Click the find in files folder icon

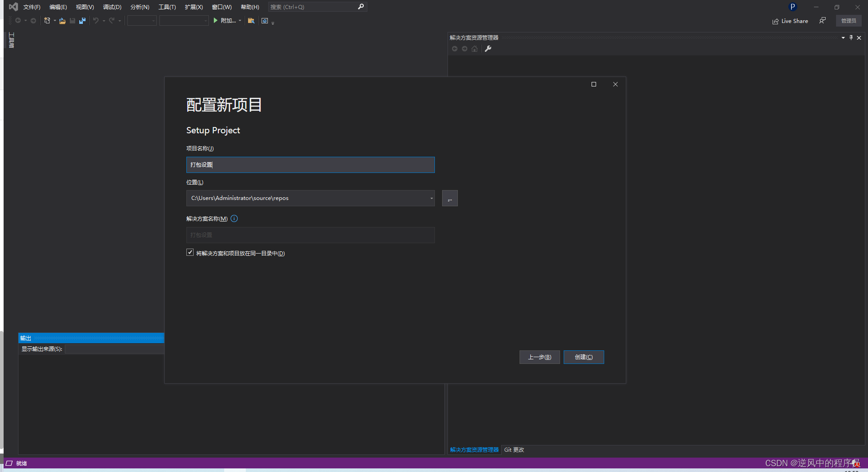coord(251,21)
